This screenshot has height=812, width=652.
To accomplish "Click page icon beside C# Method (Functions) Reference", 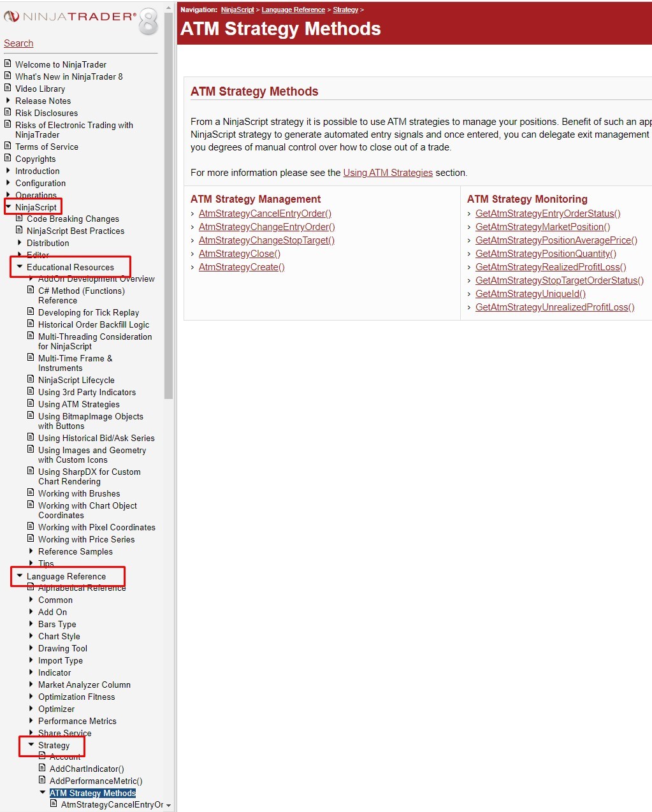I will tap(31, 290).
